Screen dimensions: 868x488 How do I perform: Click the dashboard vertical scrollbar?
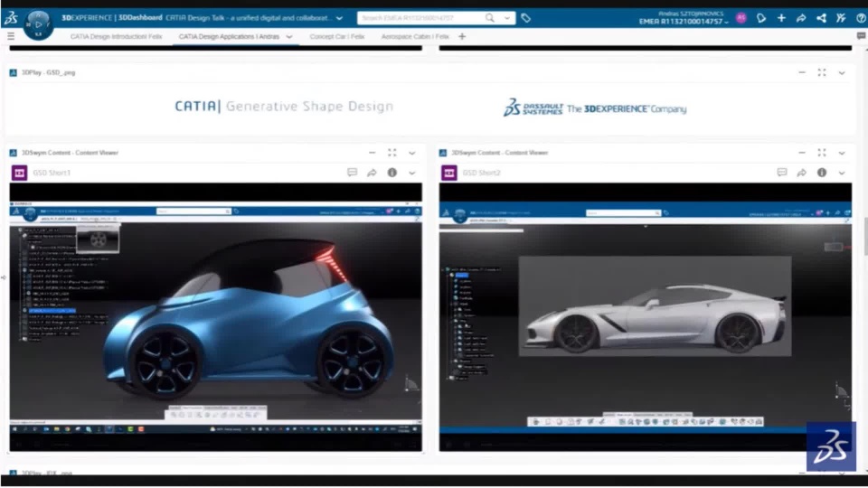pyautogui.click(x=865, y=238)
